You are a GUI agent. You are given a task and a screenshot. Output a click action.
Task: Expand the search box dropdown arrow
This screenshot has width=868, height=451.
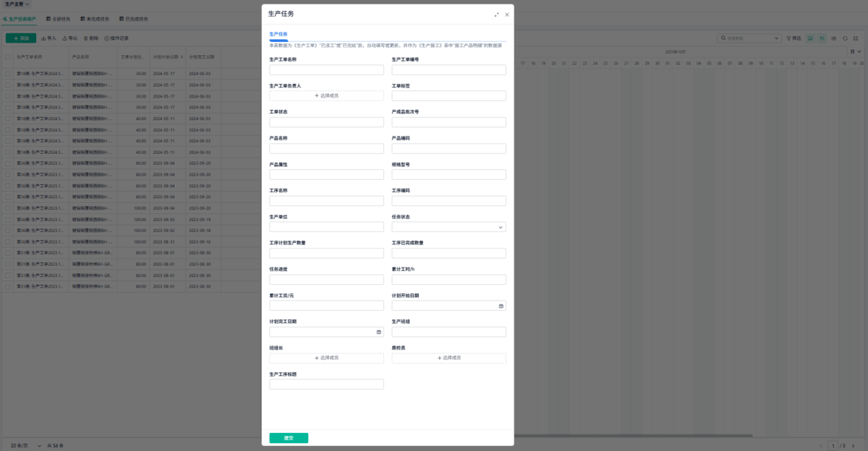777,38
